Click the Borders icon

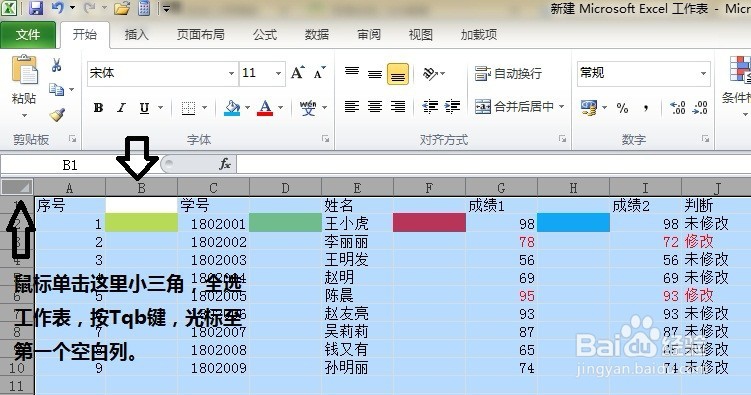(x=189, y=108)
